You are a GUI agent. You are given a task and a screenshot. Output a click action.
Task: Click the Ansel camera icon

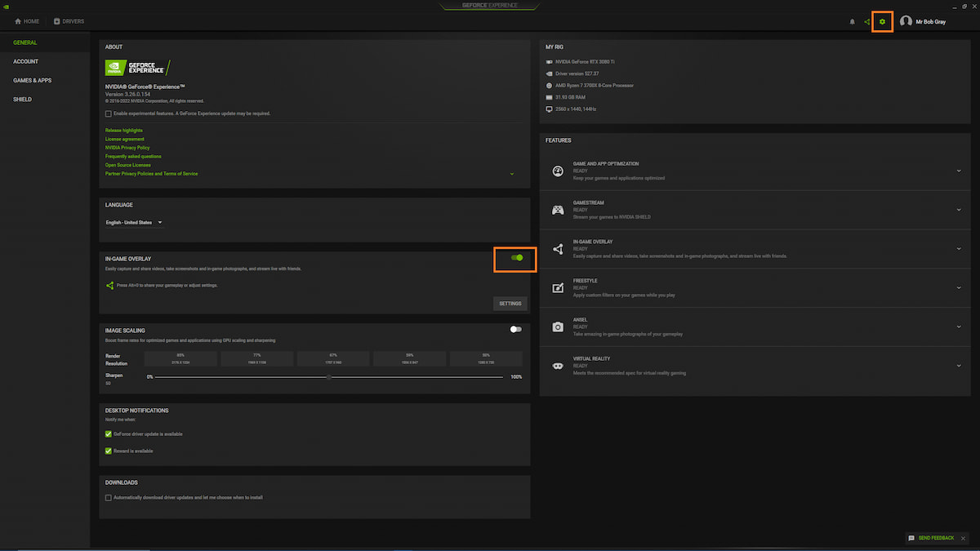[558, 327]
